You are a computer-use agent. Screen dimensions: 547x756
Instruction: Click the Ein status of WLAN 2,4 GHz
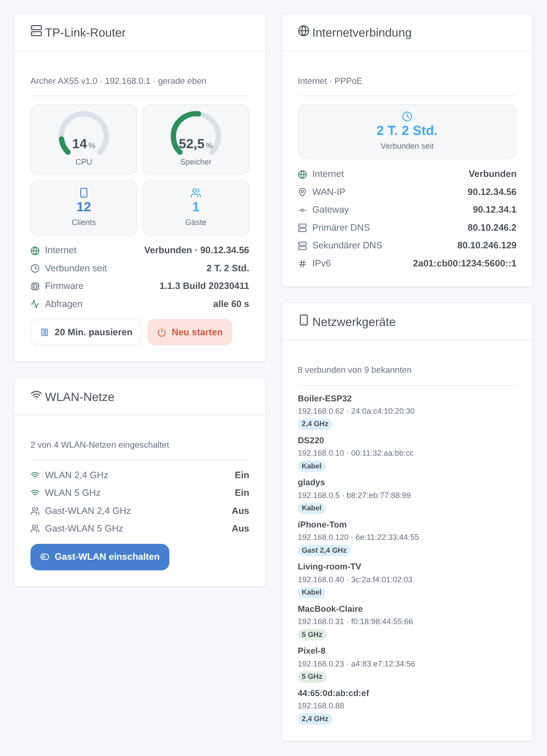pyautogui.click(x=242, y=475)
